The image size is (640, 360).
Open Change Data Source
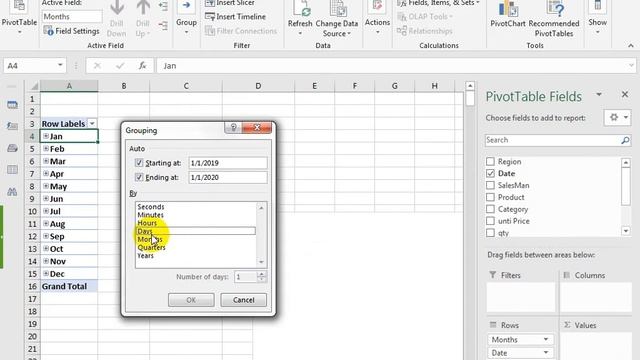pos(337,18)
